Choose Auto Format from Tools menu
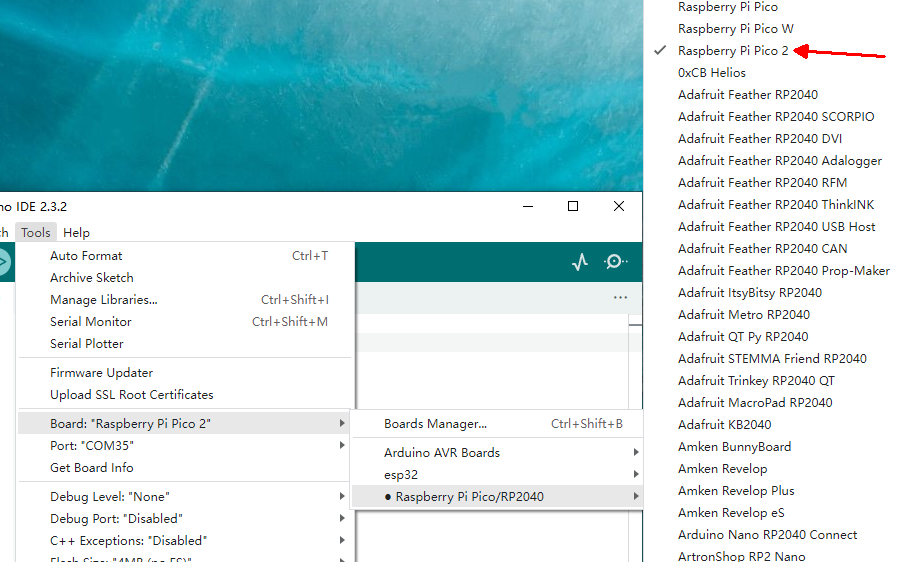901x562 pixels. coord(184,256)
